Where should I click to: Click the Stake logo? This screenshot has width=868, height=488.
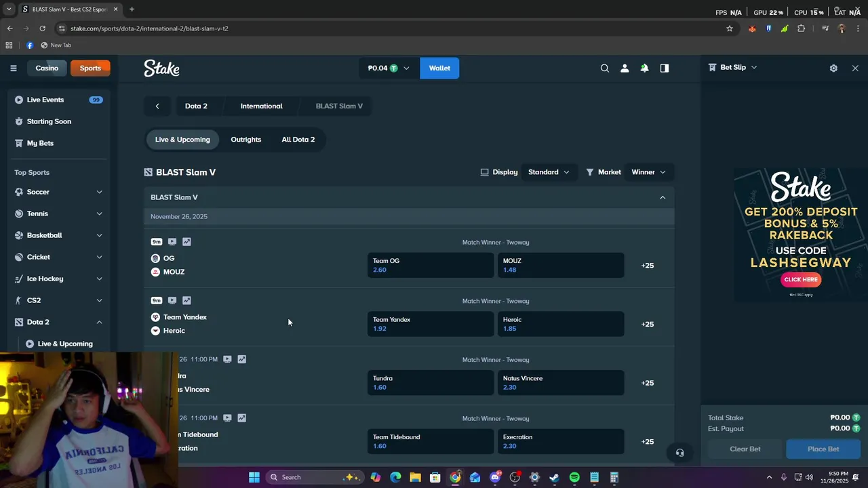(x=161, y=68)
